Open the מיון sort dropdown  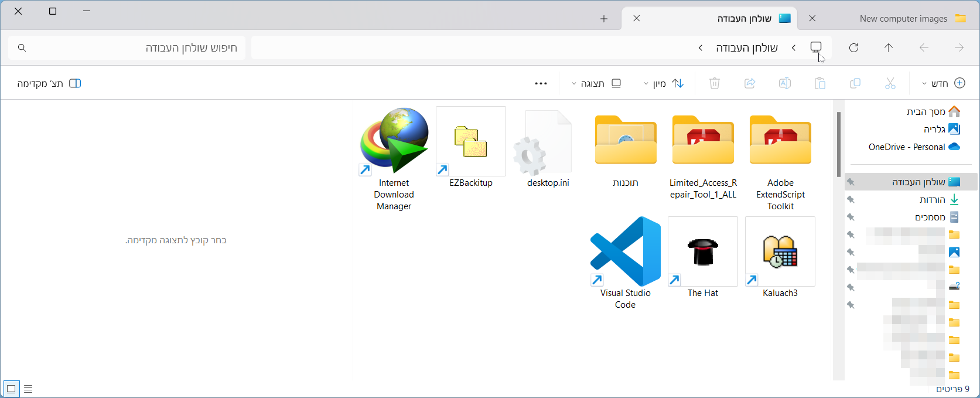(x=664, y=83)
